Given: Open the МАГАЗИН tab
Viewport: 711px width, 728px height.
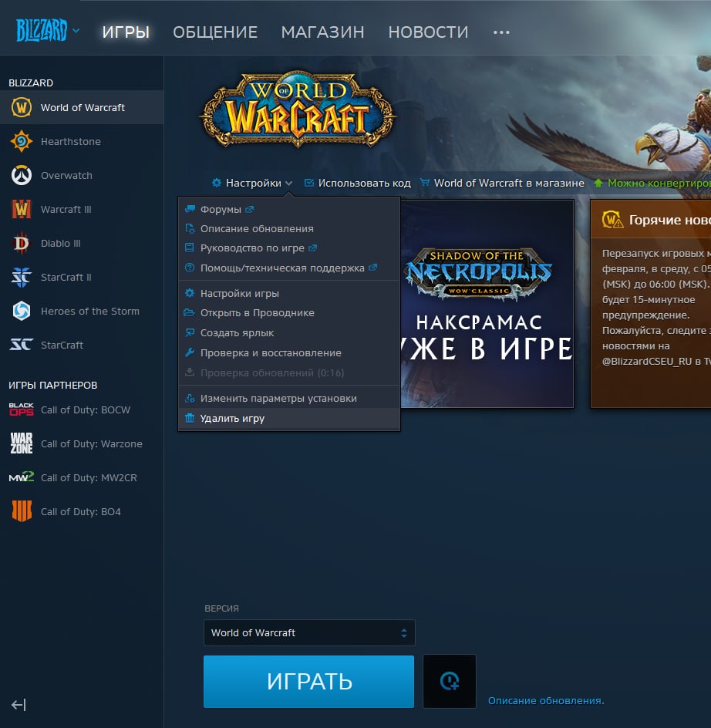Looking at the screenshot, I should click(x=323, y=32).
